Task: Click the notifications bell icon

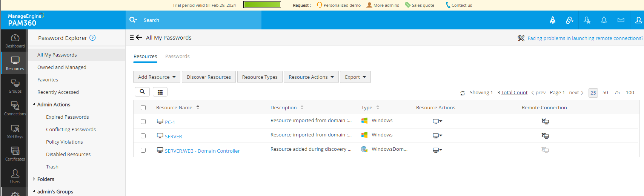Action: pos(604,20)
